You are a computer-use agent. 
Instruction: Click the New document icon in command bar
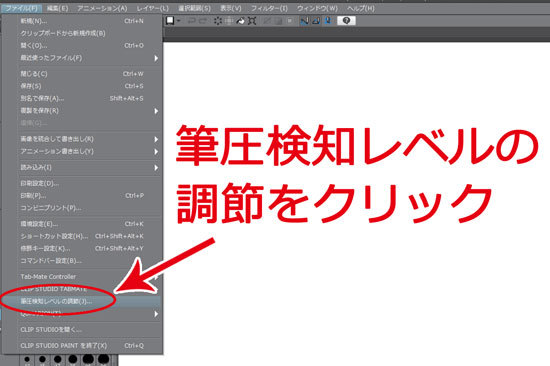170,21
